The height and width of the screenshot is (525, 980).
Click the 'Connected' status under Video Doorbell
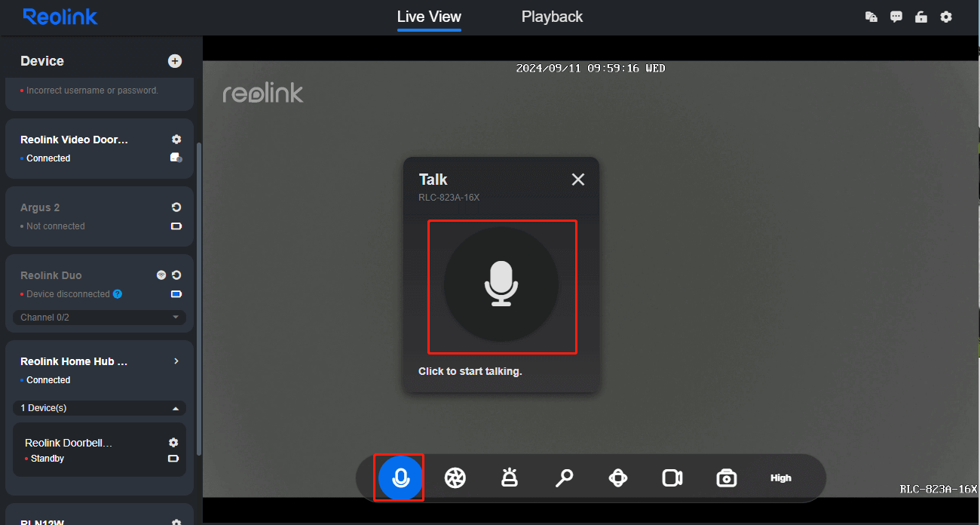click(x=48, y=158)
